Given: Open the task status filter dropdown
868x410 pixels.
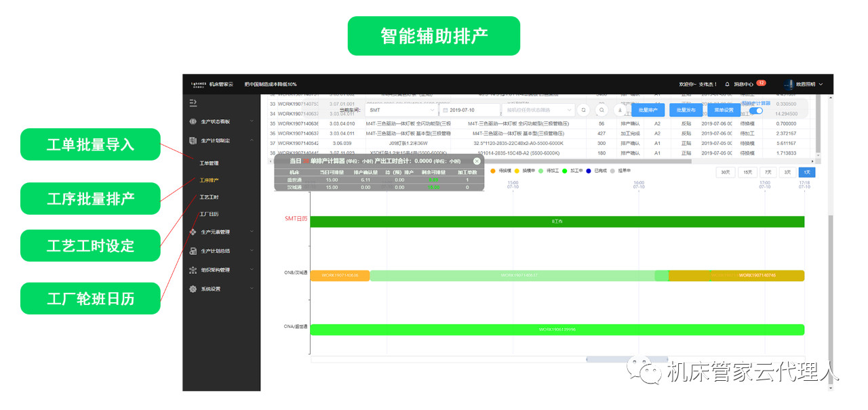Looking at the screenshot, I should 539,110.
